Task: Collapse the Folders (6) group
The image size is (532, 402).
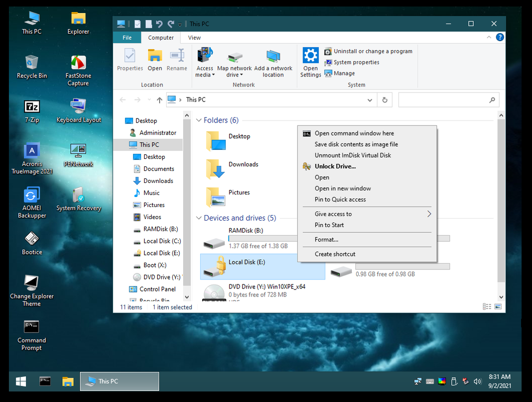Action: point(199,120)
